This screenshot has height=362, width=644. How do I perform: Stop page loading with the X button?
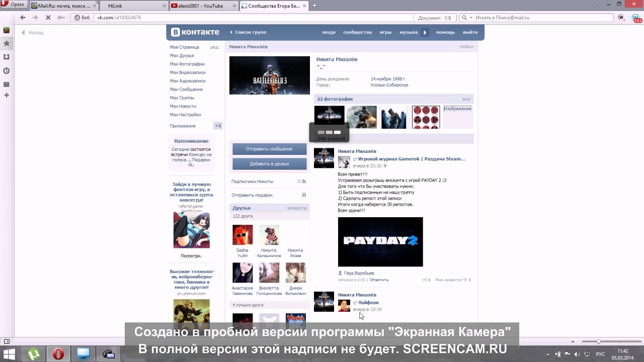pyautogui.click(x=48, y=18)
